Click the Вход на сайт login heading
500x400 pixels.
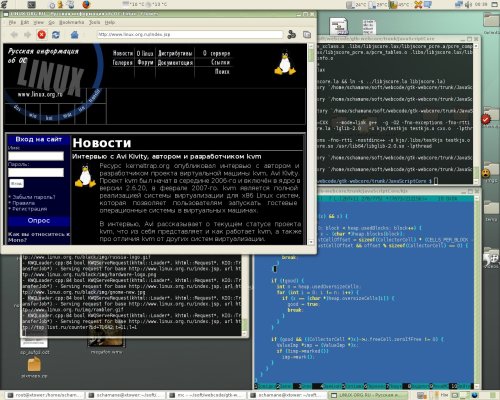(x=39, y=139)
